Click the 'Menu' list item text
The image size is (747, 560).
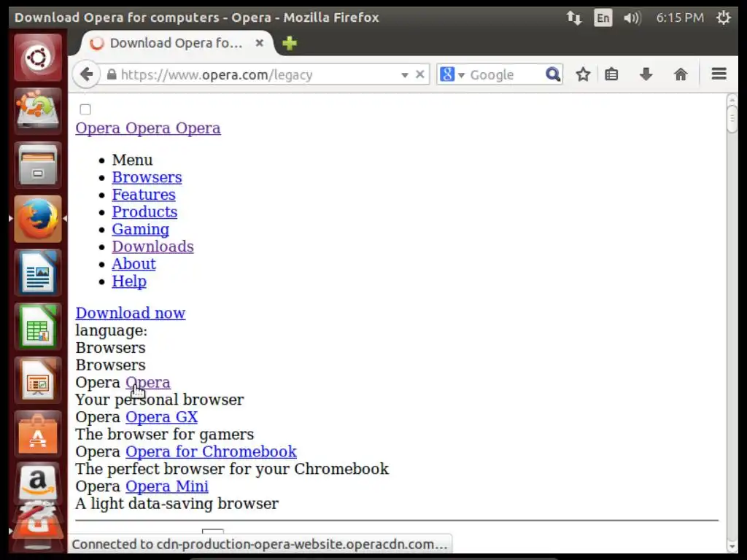tap(133, 160)
